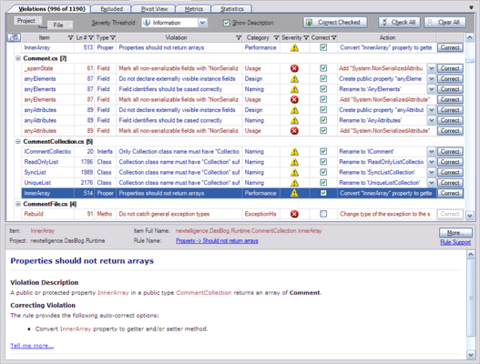Toggle the Show Description checkbox
This screenshot has height=364, width=480.
click(x=226, y=23)
